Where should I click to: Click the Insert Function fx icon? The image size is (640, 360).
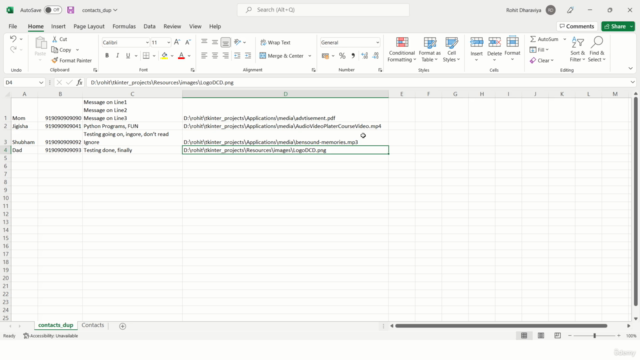pos(80,82)
